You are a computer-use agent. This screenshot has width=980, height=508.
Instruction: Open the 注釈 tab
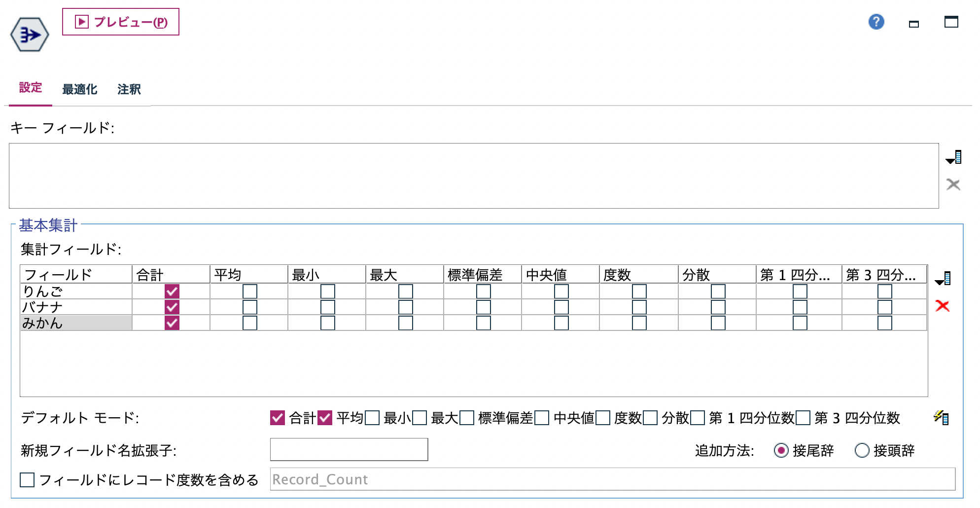(x=129, y=89)
